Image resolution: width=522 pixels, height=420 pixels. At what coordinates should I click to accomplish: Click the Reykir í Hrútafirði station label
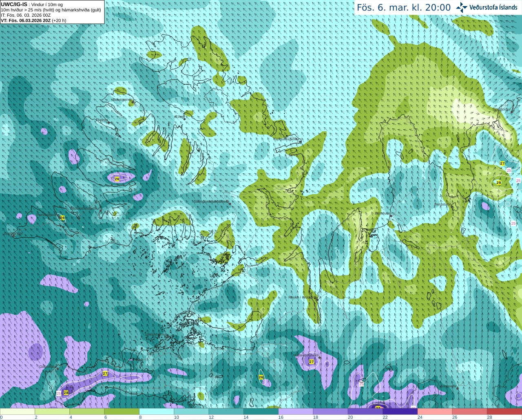(x=302, y=297)
